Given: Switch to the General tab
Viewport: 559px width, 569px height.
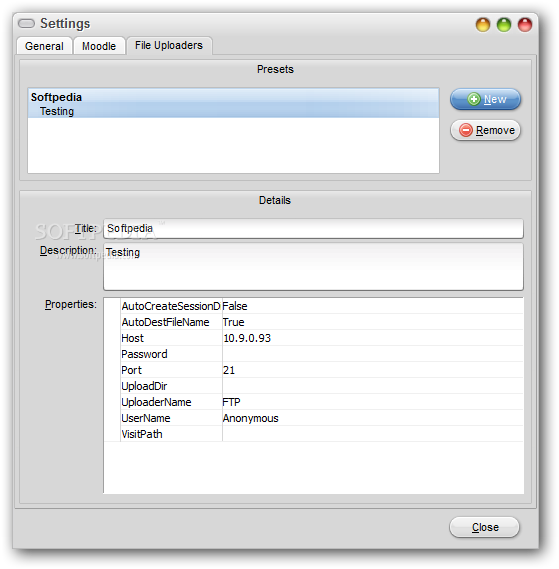Looking at the screenshot, I should click(44, 46).
